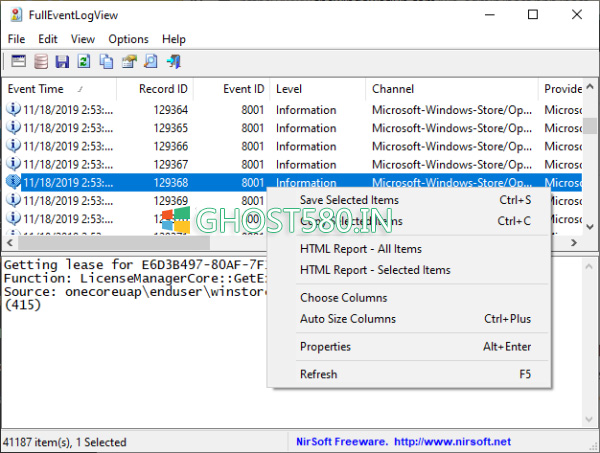Click the horizontal scrollbar thumb
Image resolution: width=600 pixels, height=453 pixels.
coord(114,243)
